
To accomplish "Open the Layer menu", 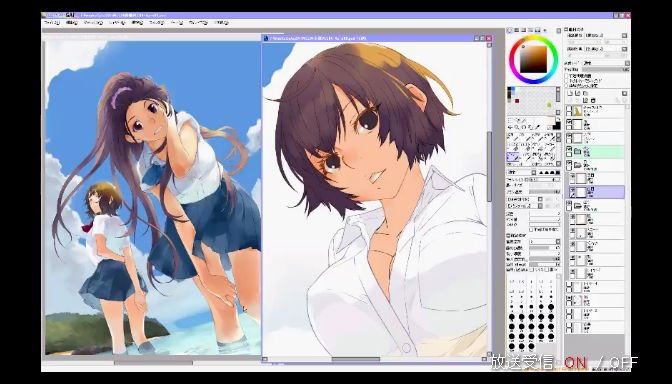I will [x=117, y=22].
